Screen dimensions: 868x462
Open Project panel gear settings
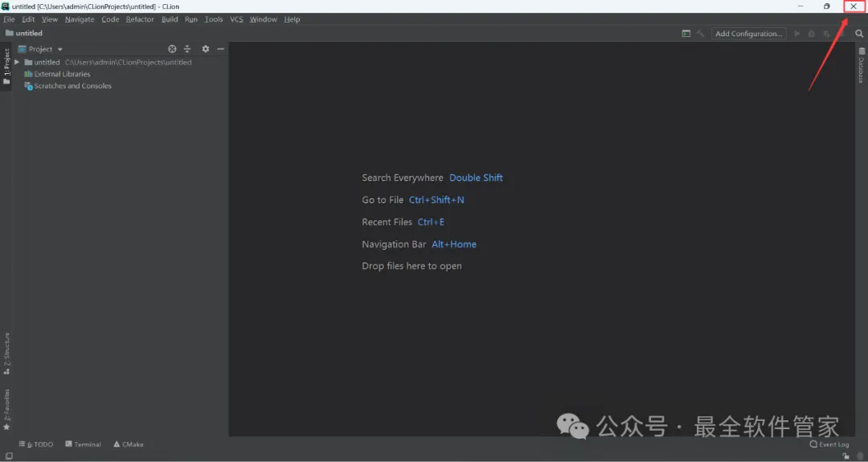tap(206, 49)
